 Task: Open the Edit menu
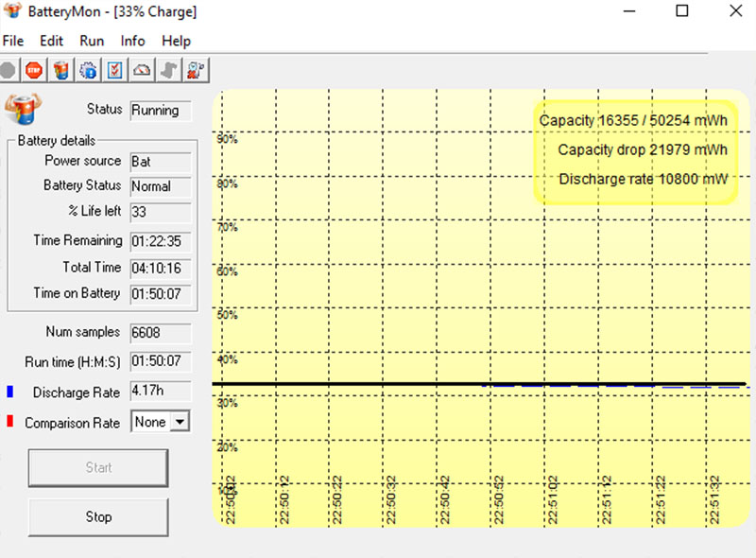[x=51, y=41]
